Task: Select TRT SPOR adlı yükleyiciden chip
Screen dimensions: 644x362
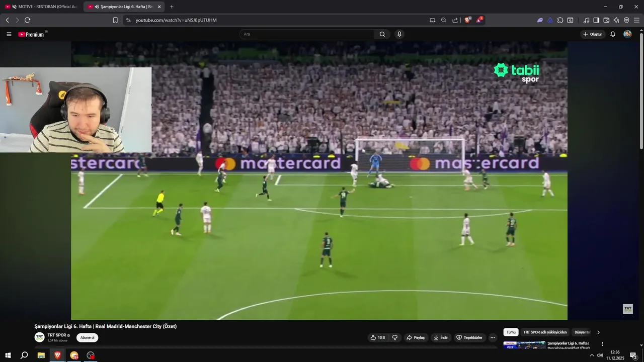Action: click(545, 332)
